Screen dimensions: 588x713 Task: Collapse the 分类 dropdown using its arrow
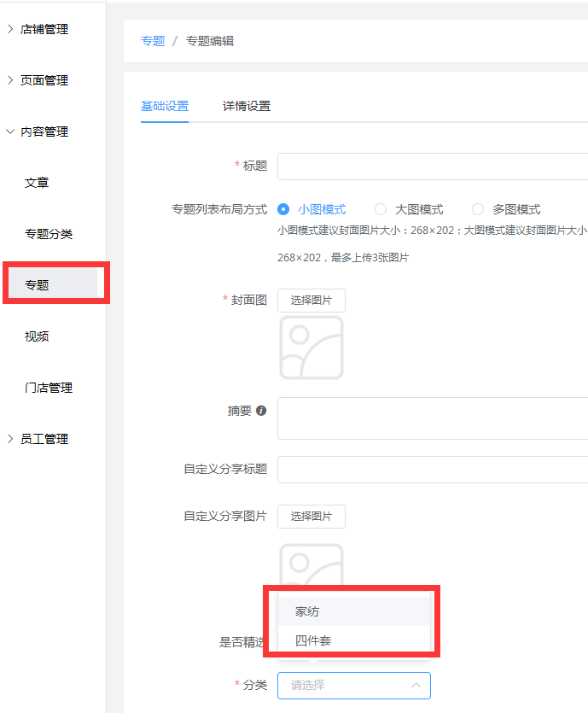pos(416,686)
